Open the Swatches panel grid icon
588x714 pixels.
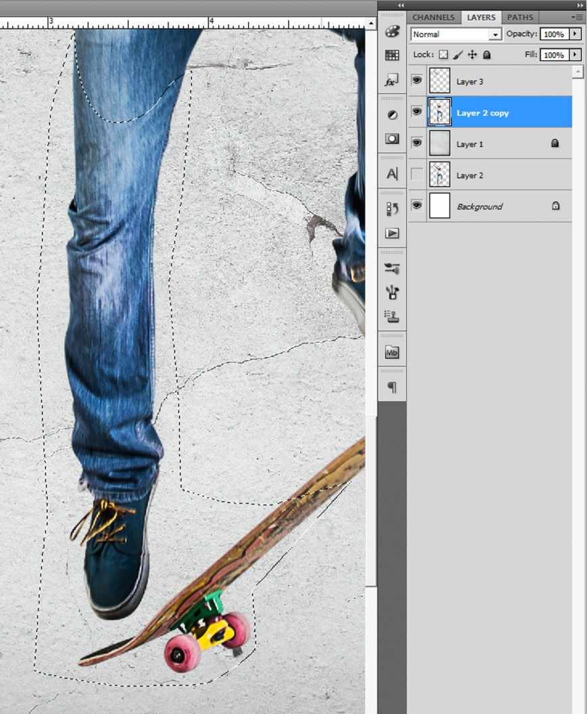click(x=392, y=55)
